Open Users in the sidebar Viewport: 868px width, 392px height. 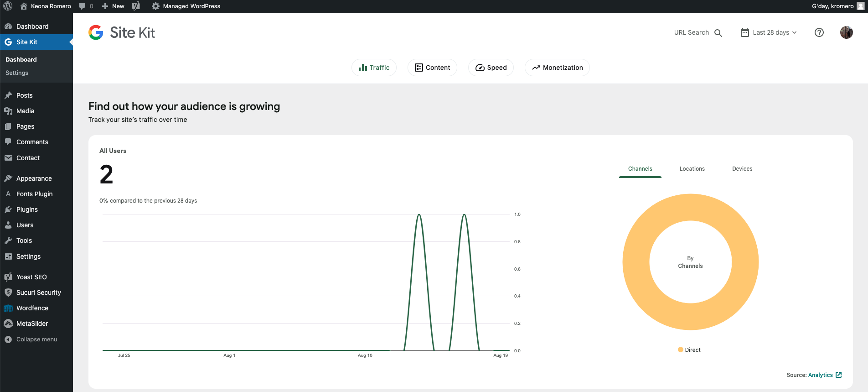pyautogui.click(x=36, y=225)
